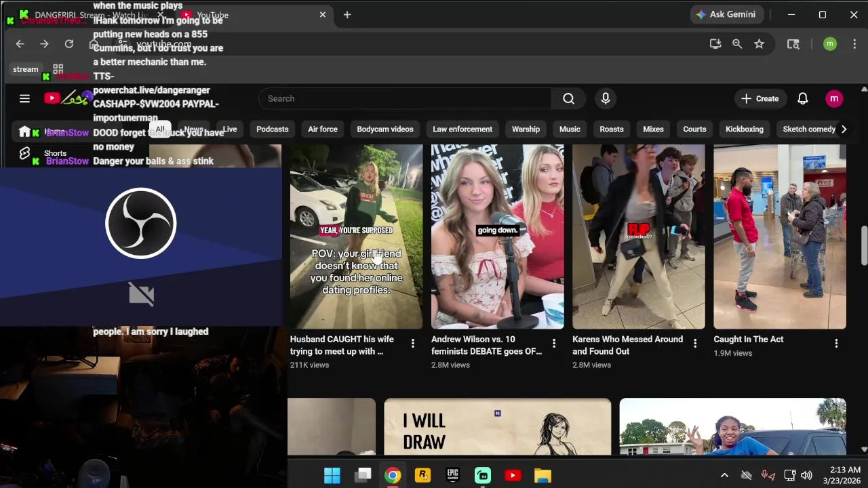
Task: Reload the current page
Action: (x=68, y=44)
